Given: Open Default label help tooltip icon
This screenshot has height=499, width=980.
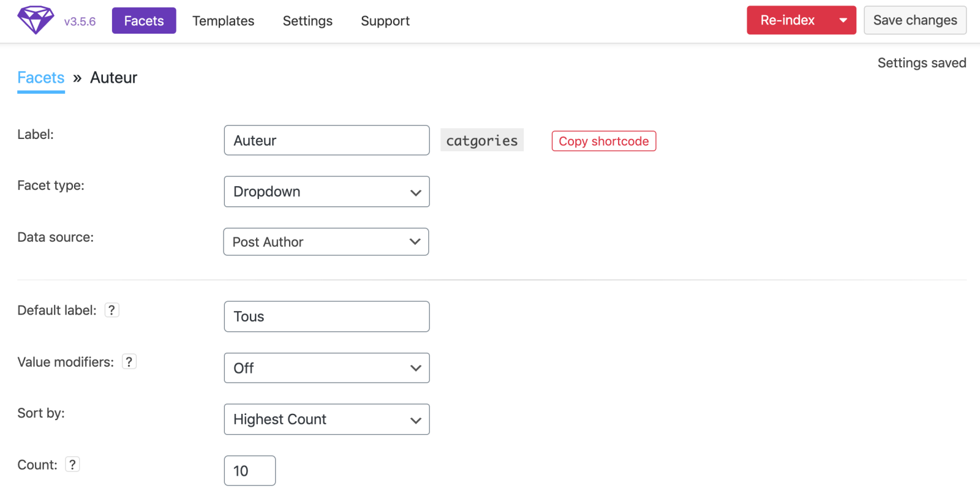Looking at the screenshot, I should click(x=111, y=310).
